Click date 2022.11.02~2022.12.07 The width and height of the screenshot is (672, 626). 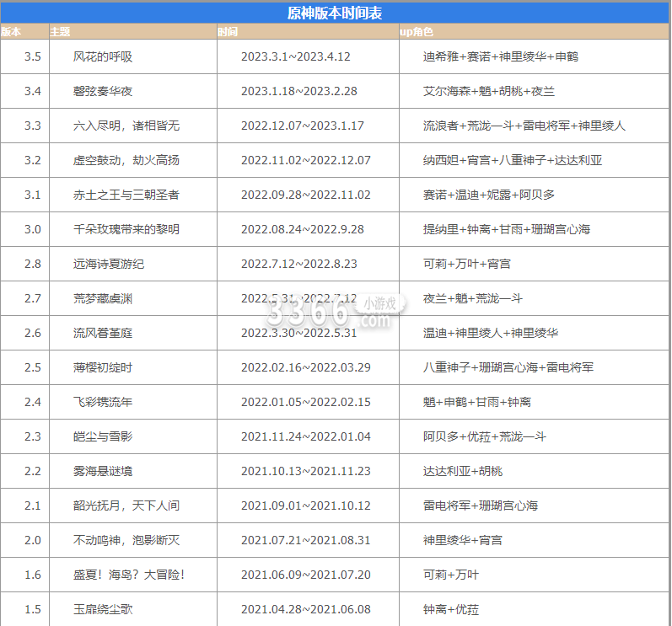tap(306, 160)
